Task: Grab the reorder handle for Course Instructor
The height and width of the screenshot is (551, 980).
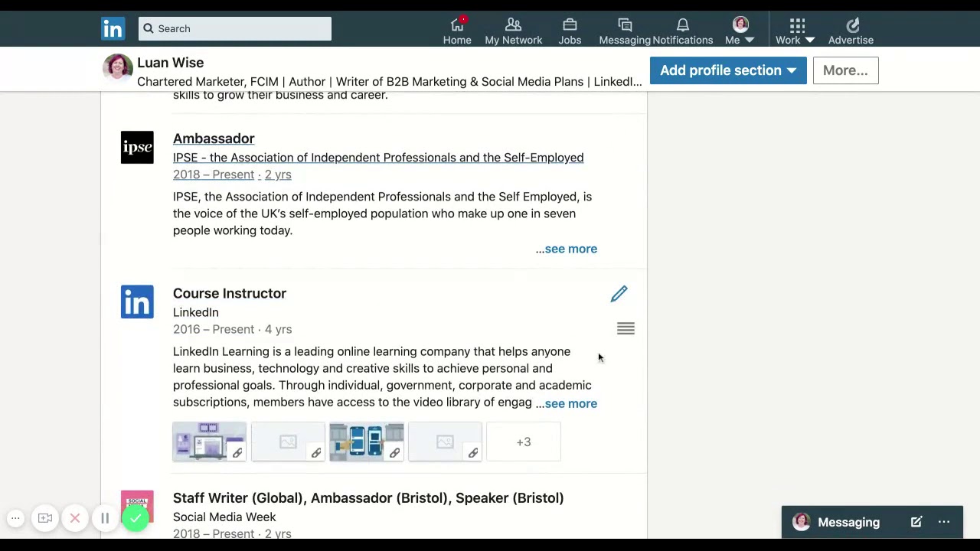Action: pyautogui.click(x=626, y=328)
